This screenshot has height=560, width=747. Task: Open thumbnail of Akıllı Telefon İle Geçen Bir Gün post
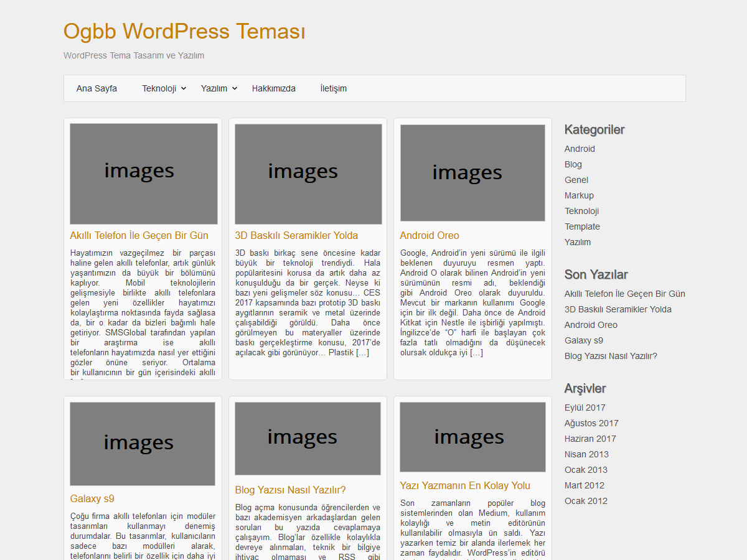point(143,174)
